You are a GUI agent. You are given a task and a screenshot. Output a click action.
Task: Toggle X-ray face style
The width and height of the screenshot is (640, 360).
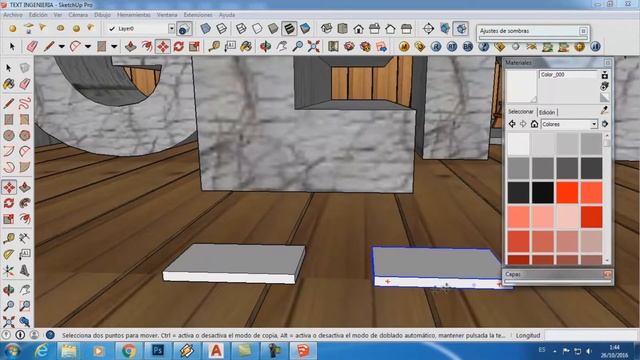(x=205, y=29)
